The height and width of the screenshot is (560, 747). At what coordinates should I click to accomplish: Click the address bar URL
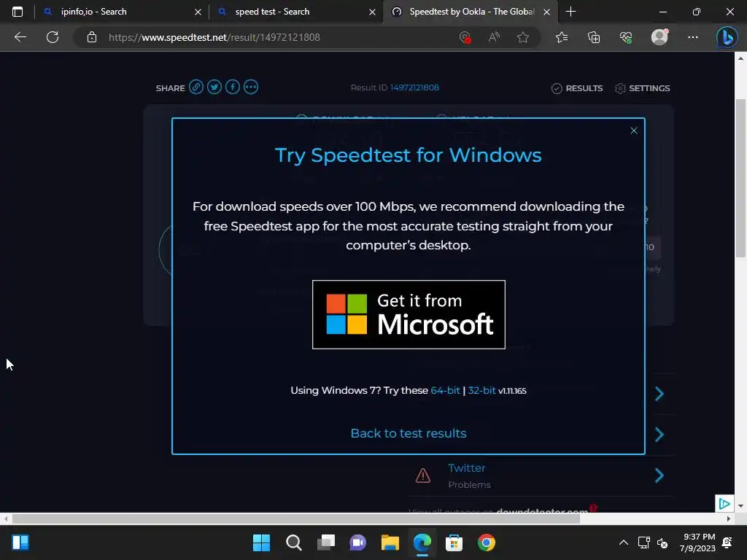(214, 37)
